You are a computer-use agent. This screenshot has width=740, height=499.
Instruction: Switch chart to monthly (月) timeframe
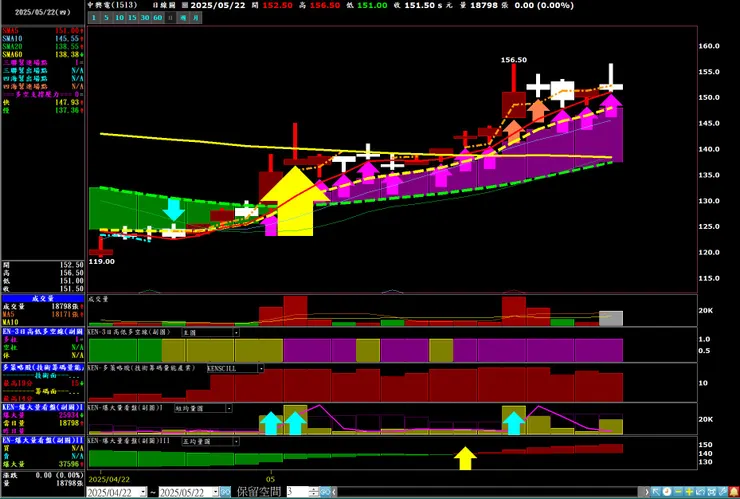click(x=196, y=17)
